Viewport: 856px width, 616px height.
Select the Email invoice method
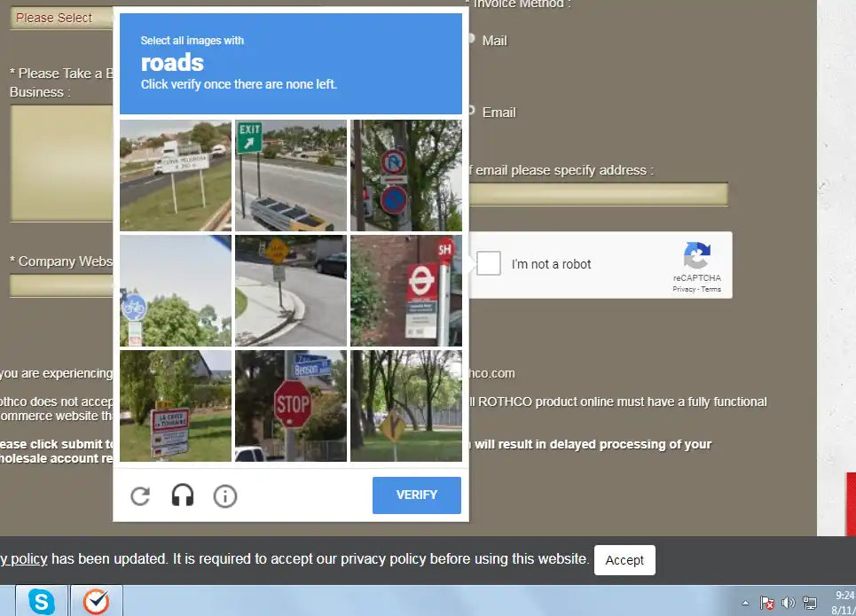click(471, 112)
